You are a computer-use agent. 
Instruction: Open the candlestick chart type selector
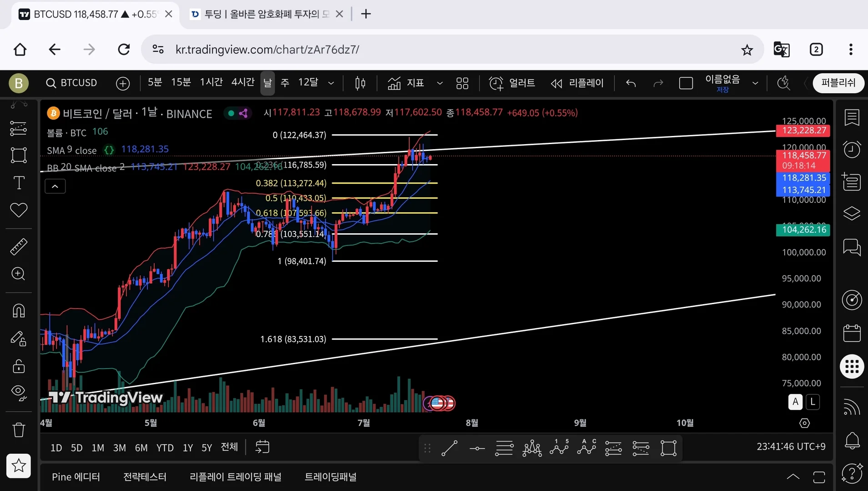360,83
